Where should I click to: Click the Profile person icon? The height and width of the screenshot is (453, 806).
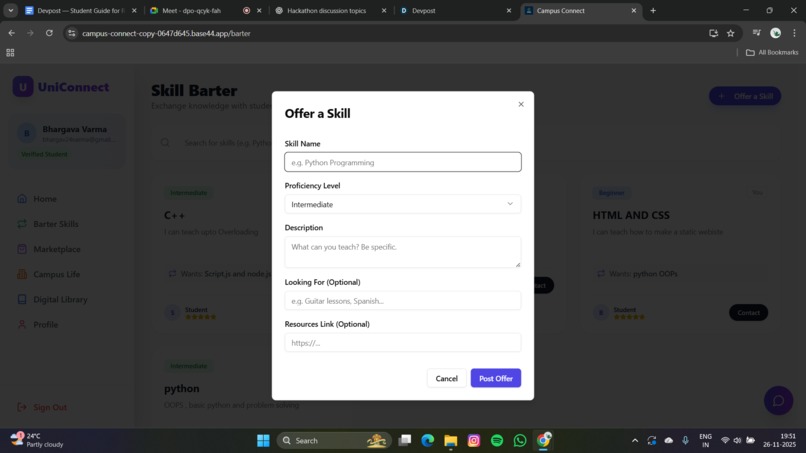click(x=22, y=324)
